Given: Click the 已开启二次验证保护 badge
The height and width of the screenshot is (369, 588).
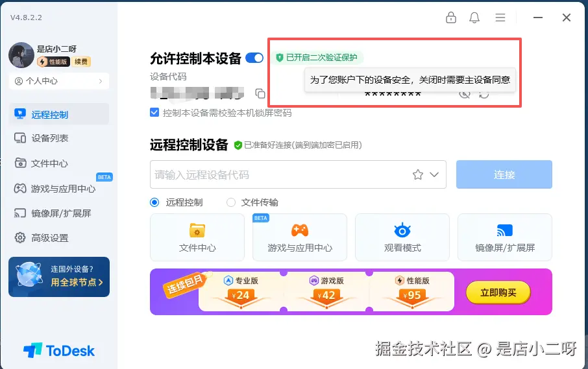Looking at the screenshot, I should [317, 58].
